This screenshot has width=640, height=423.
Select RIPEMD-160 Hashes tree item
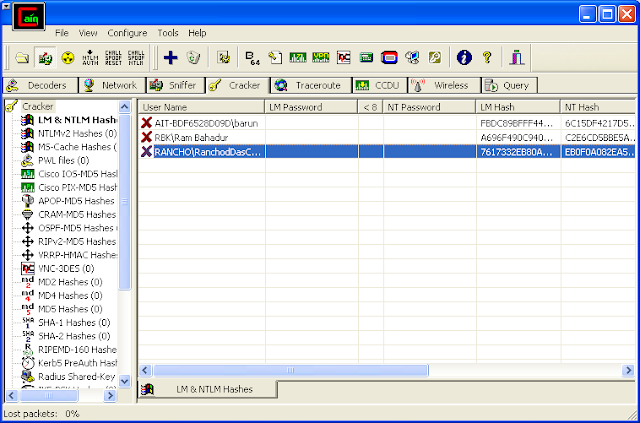78,350
